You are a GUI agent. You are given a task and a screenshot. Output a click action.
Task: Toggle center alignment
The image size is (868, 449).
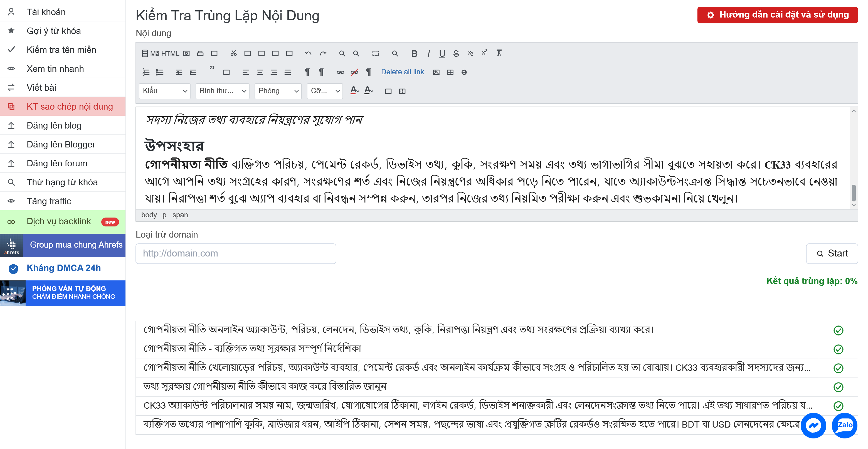pos(260,72)
